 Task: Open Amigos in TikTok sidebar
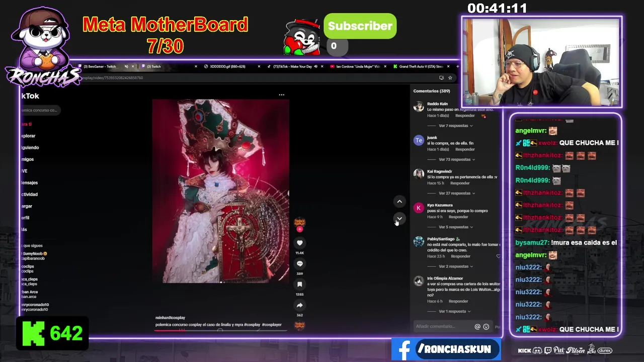tap(27, 159)
